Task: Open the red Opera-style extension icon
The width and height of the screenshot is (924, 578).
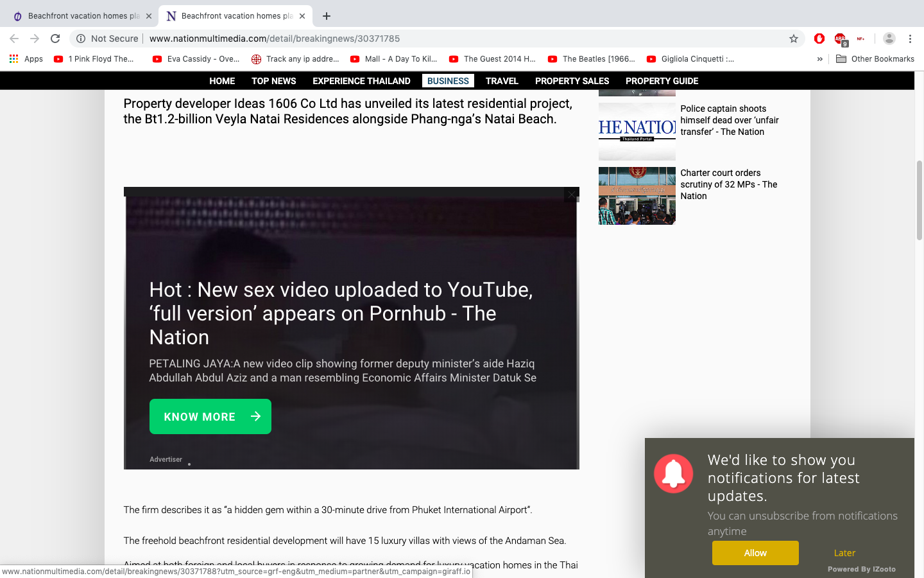Action: tap(819, 39)
